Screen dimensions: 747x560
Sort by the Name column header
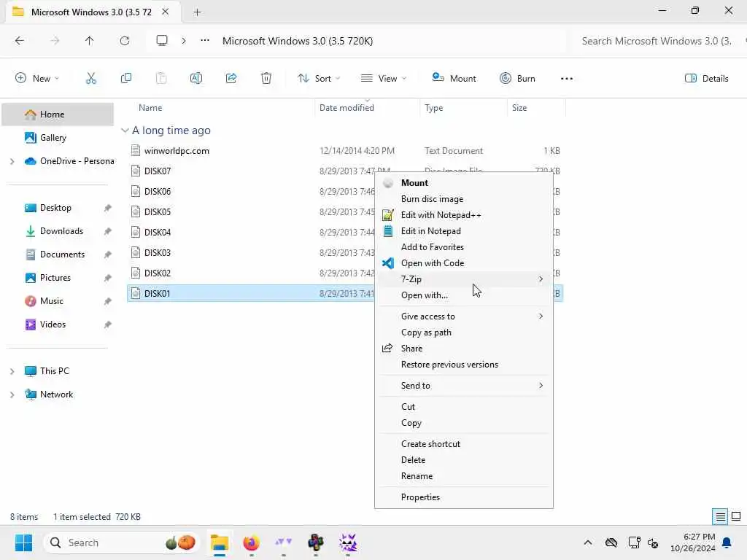pos(150,108)
